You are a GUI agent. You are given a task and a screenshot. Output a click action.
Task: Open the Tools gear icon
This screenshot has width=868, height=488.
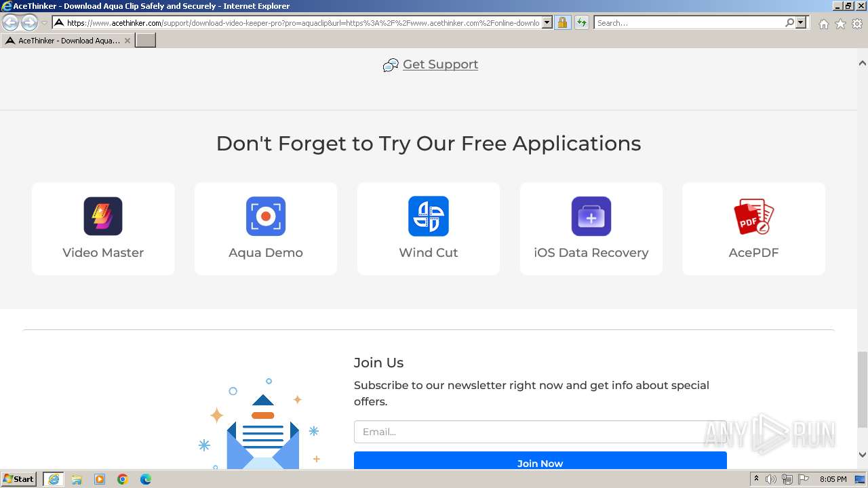click(857, 24)
